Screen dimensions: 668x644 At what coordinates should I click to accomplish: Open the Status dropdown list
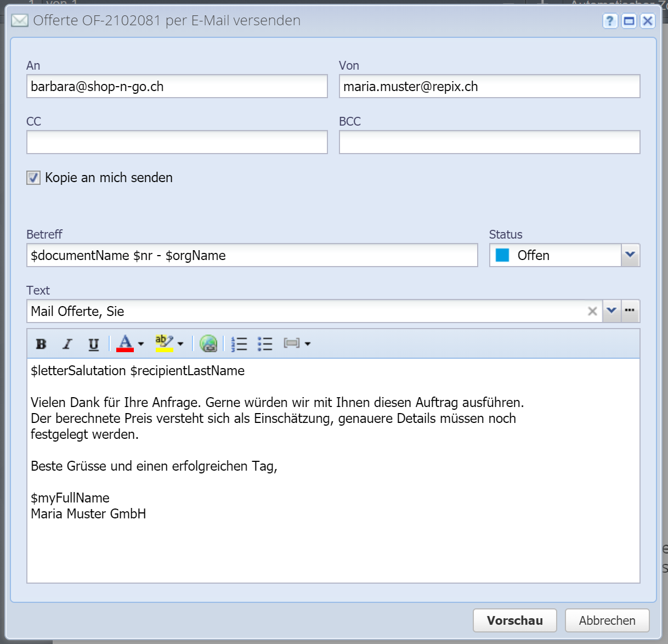click(x=630, y=255)
